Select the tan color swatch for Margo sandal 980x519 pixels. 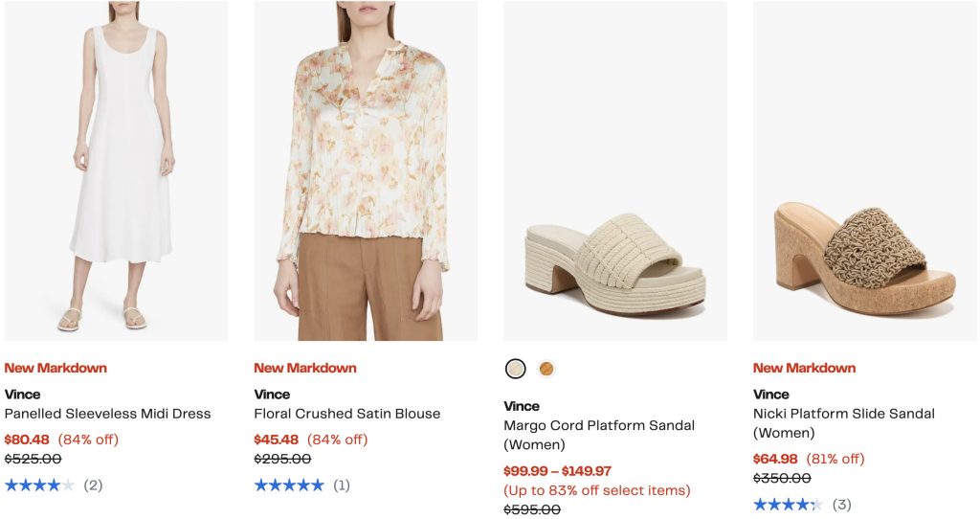coord(546,369)
